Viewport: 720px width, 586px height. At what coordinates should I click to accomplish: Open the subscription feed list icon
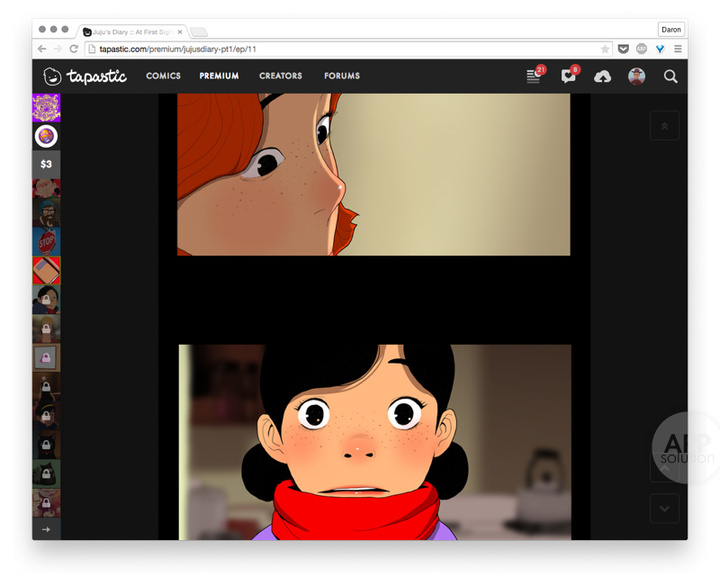pyautogui.click(x=534, y=77)
